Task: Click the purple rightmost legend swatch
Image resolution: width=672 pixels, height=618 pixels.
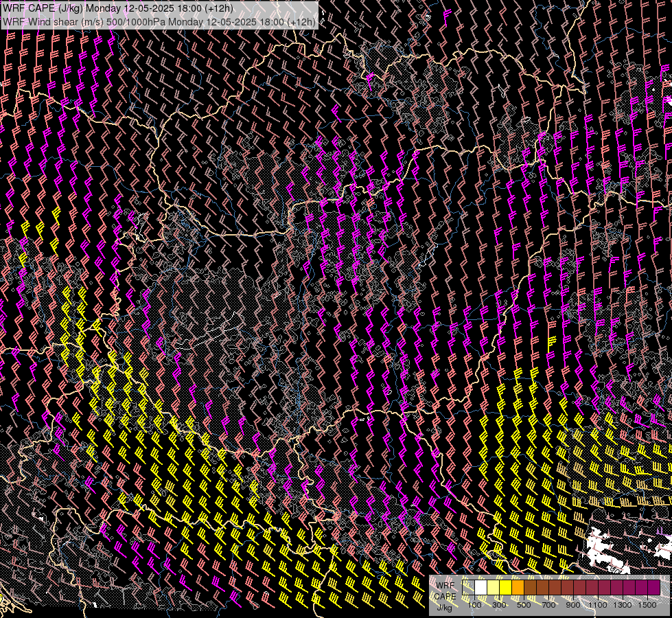Action: tap(653, 587)
